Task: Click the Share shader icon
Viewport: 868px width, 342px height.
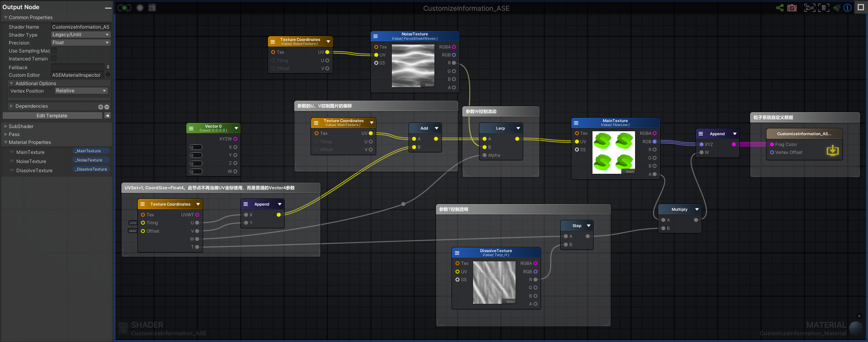Action: [x=780, y=8]
